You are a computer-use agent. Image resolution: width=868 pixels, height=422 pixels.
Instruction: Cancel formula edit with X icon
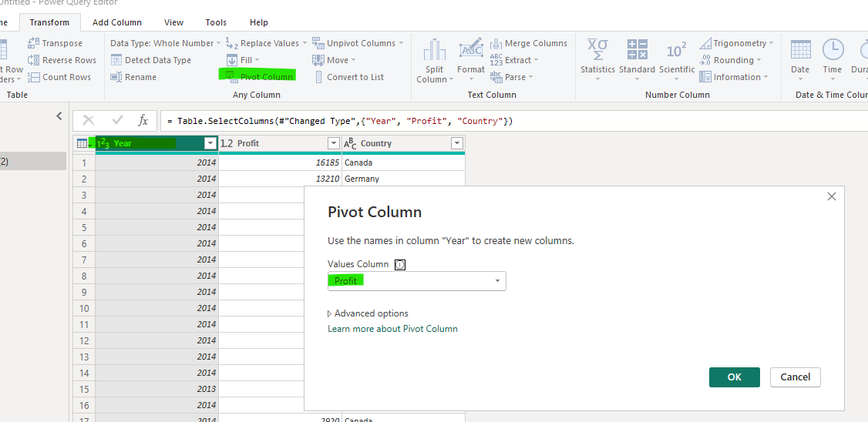tap(89, 120)
